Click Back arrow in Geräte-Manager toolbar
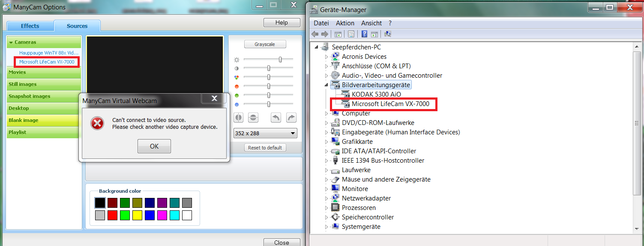 coord(315,34)
